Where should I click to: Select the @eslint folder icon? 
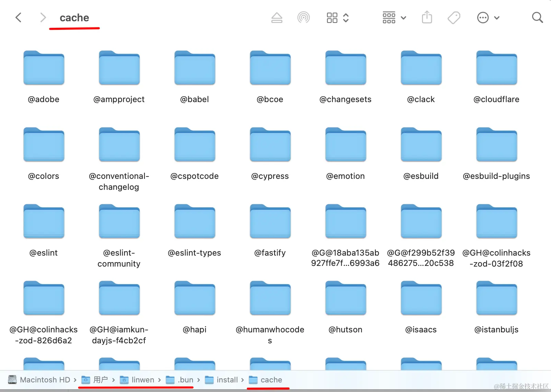click(x=44, y=221)
